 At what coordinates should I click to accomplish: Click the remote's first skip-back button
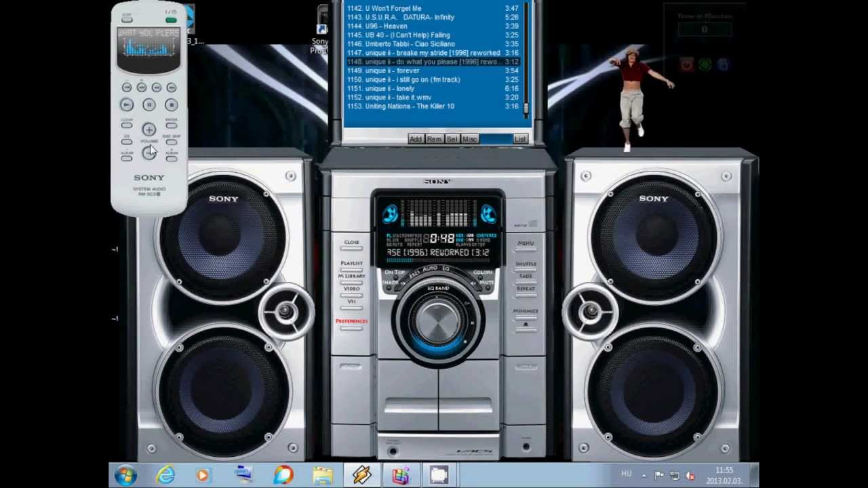point(127,87)
